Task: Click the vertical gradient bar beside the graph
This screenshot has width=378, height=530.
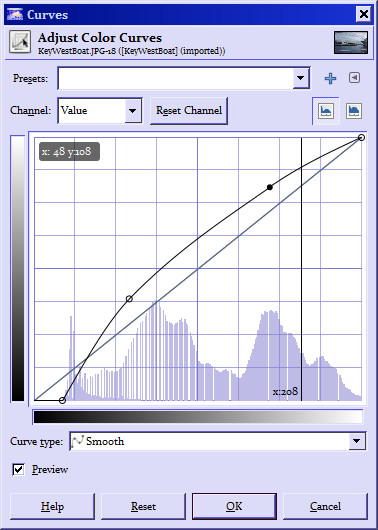Action: [18, 268]
